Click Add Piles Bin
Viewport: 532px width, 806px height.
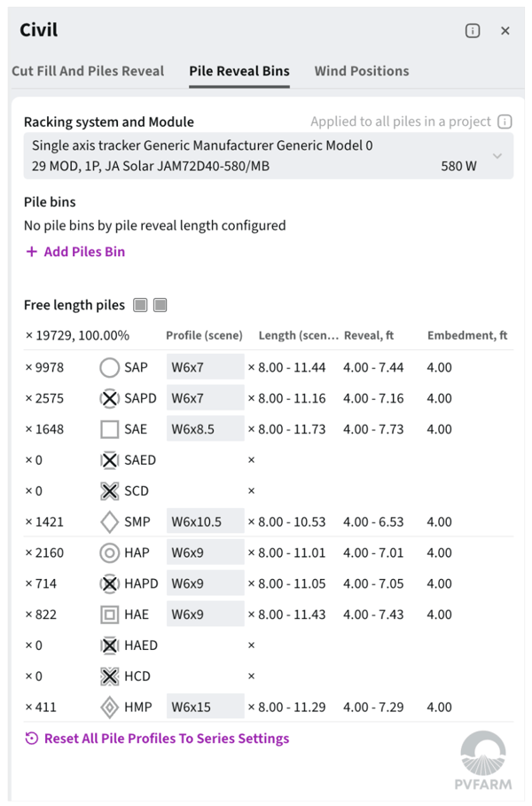click(75, 252)
